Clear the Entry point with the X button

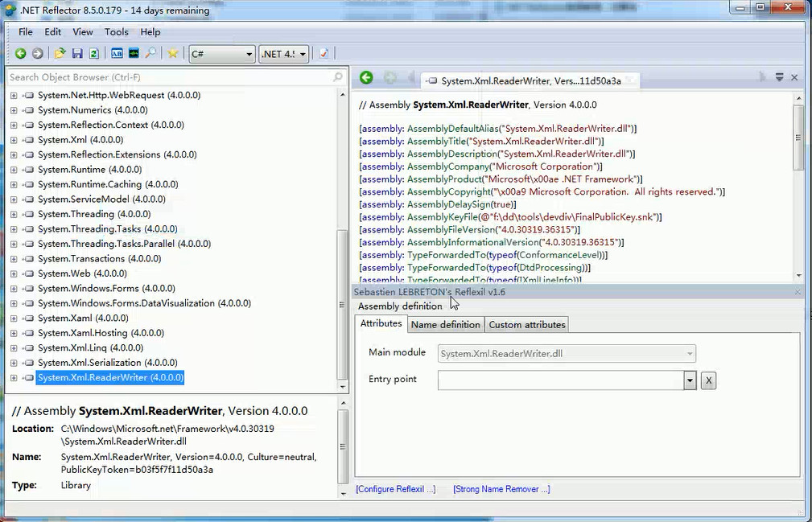point(707,380)
